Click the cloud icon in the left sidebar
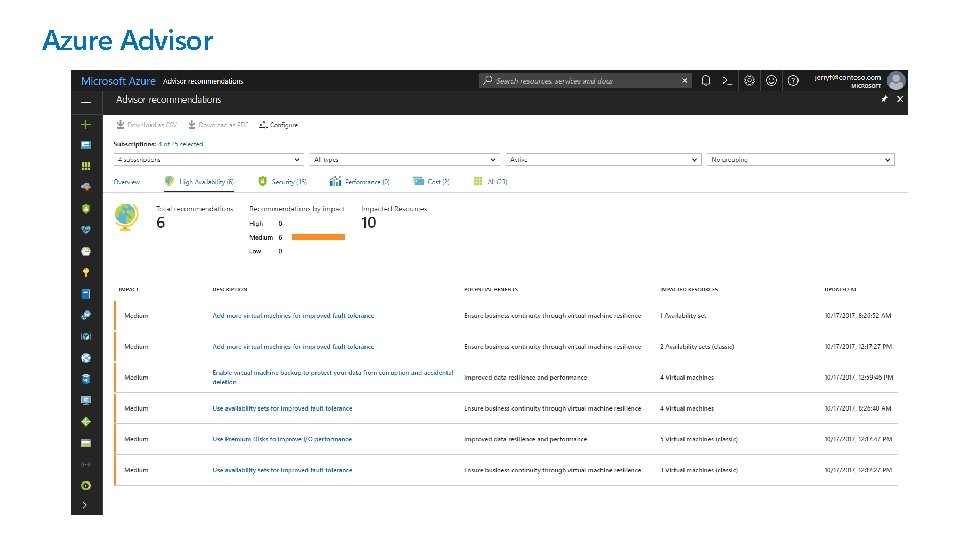979x551 pixels. pos(86,187)
